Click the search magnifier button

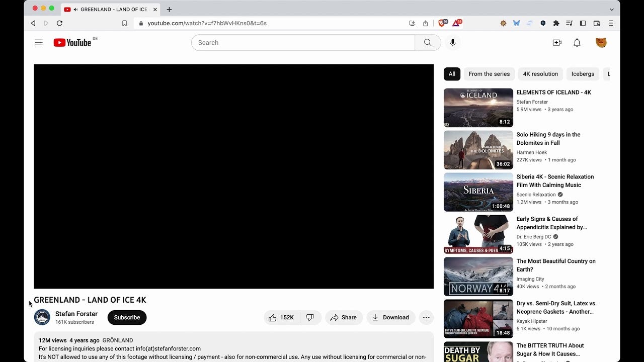(x=428, y=43)
